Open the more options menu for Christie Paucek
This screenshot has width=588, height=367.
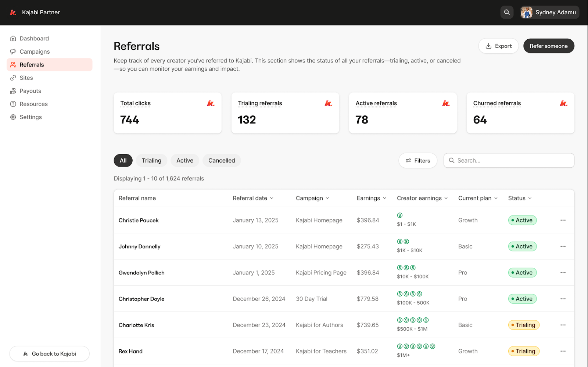point(563,220)
